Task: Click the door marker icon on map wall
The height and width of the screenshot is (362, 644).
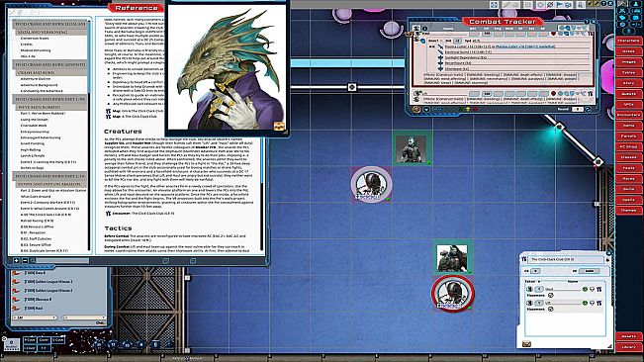Action: pos(352,87)
